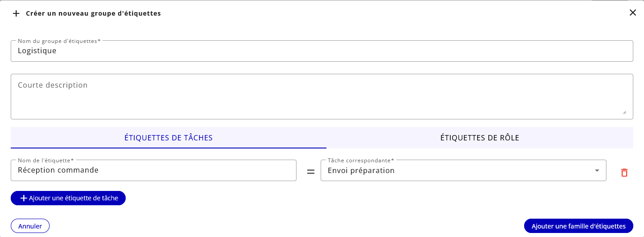Close the create label group dialog
The height and width of the screenshot is (237, 644).
[633, 13]
